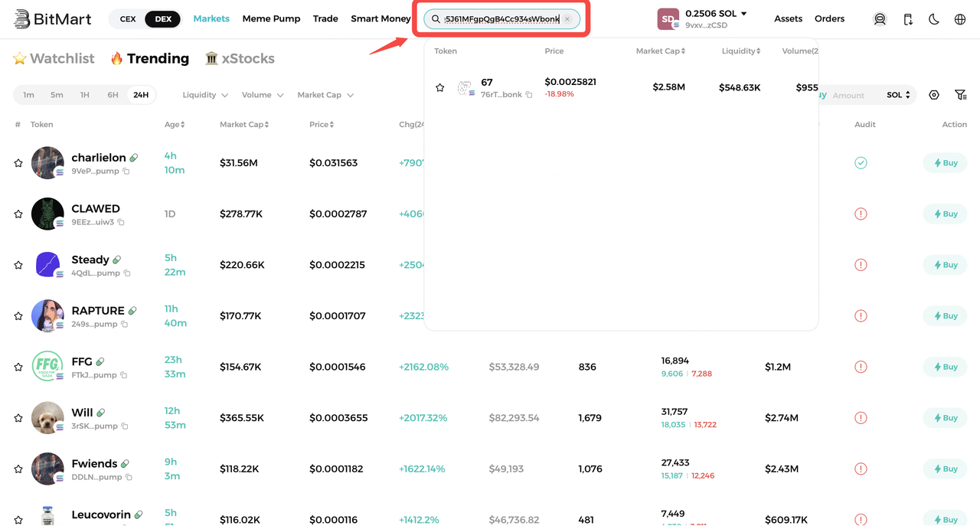The width and height of the screenshot is (980, 529).
Task: Select the 1H timeframe
Action: pos(84,95)
